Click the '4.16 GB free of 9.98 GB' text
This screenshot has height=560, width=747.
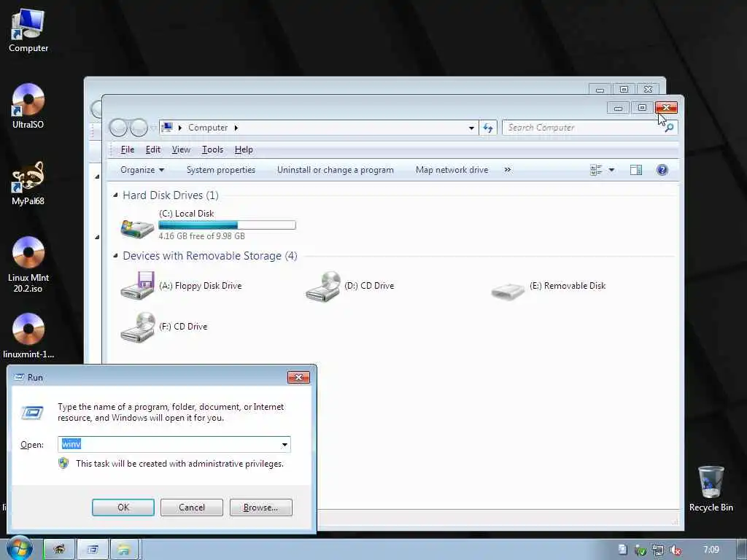(x=201, y=236)
